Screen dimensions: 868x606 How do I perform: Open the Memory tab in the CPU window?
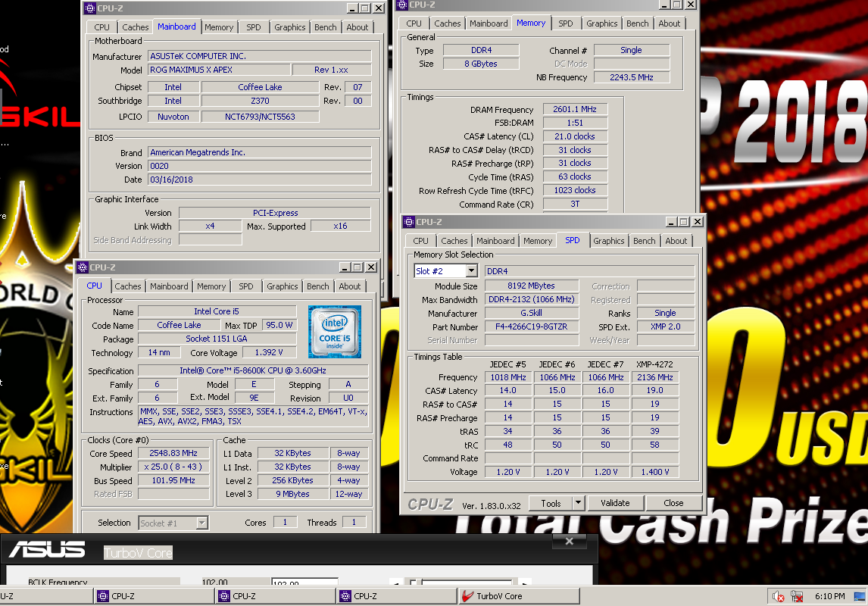click(x=211, y=286)
